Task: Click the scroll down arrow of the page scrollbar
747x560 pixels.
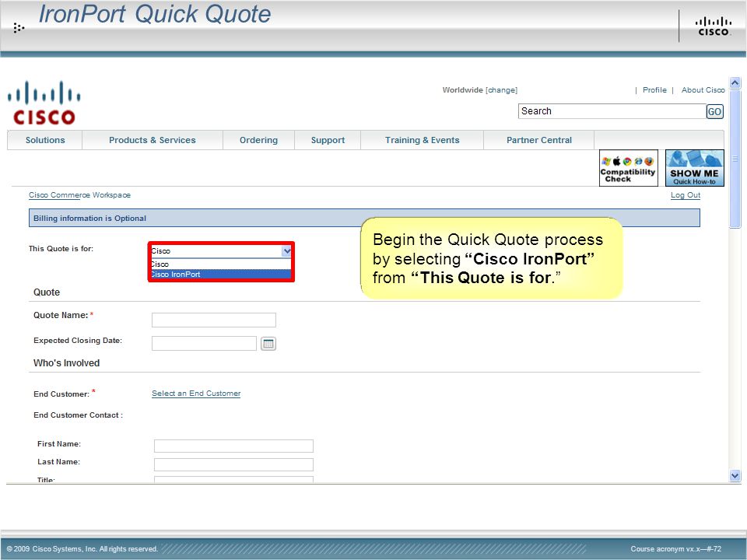Action: [x=735, y=475]
